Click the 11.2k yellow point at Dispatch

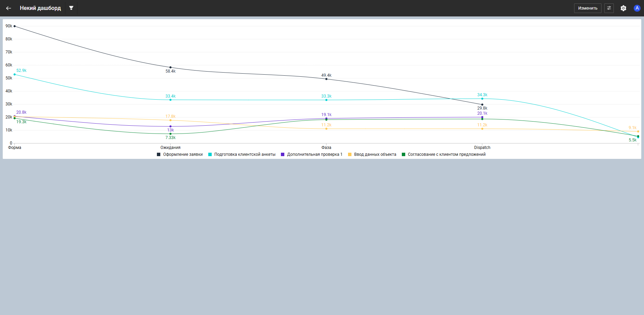pos(482,129)
